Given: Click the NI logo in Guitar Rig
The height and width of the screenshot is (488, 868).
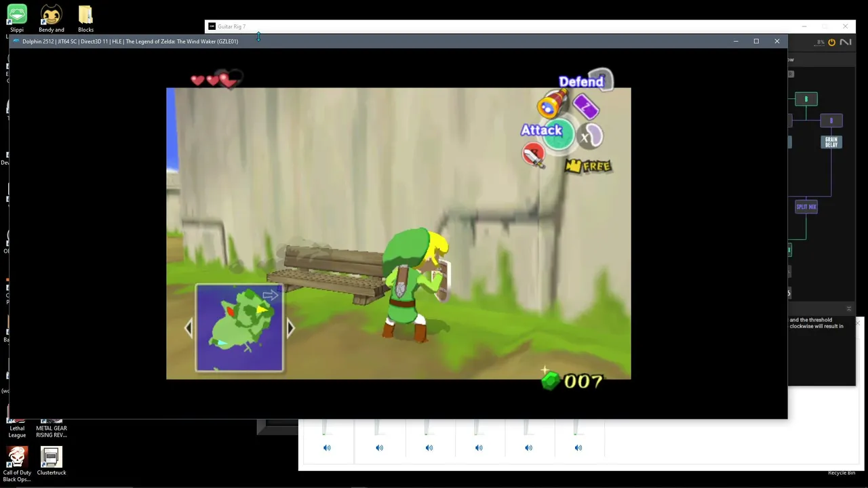Looking at the screenshot, I should [845, 42].
